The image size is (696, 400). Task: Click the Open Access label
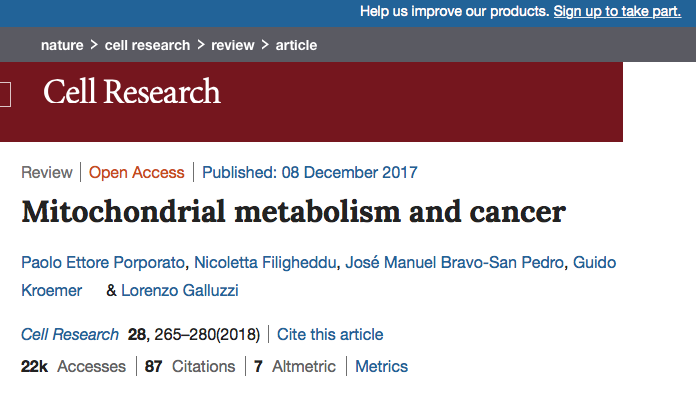[x=137, y=172]
